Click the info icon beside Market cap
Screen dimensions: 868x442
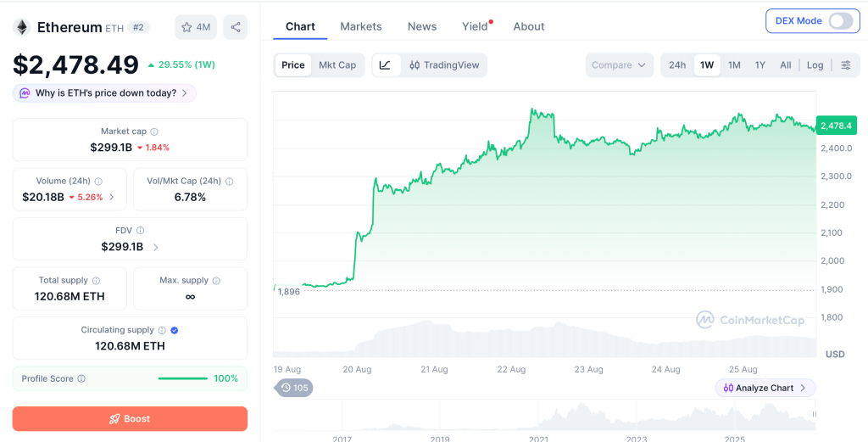[x=154, y=131]
